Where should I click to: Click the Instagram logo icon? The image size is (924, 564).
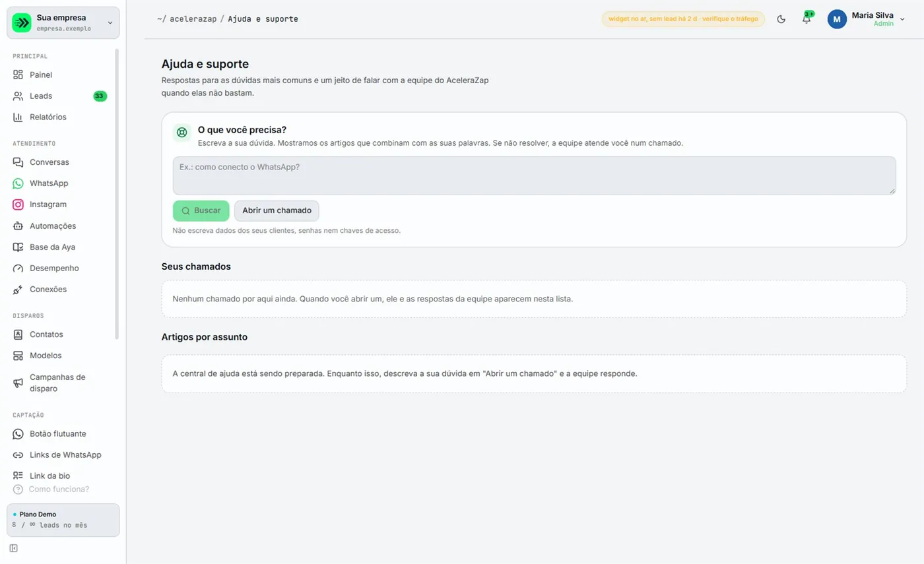coord(18,204)
